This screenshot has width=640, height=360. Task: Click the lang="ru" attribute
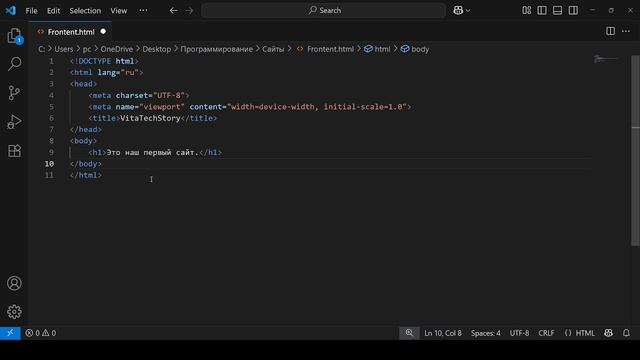pyautogui.click(x=118, y=72)
